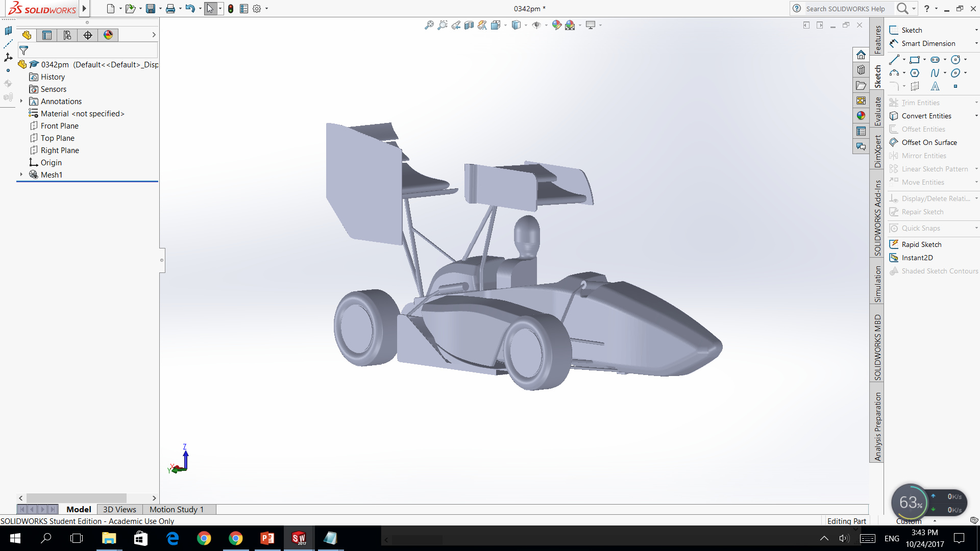Screen dimensions: 980x551
Task: Click the Zoom to Fit icon
Action: coord(429,25)
